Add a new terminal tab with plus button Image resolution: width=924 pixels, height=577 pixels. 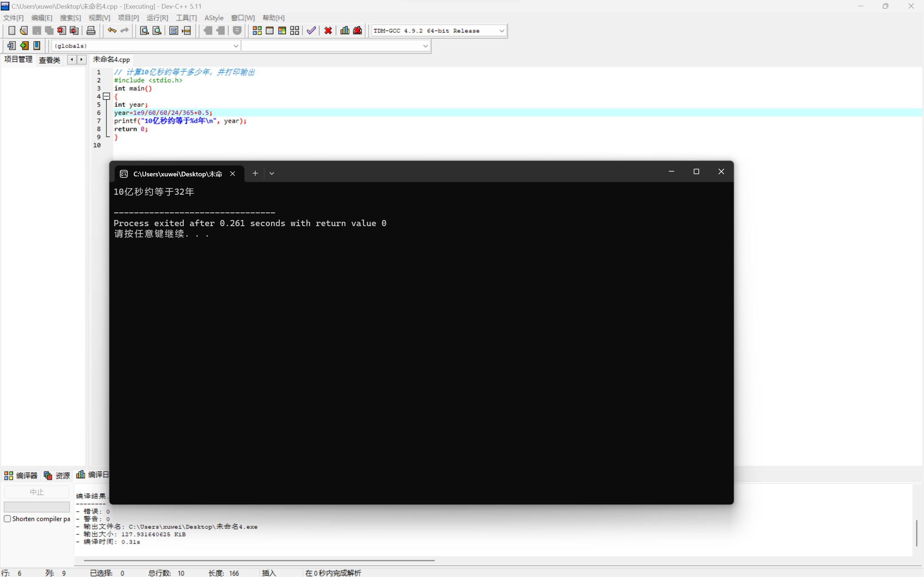255,173
